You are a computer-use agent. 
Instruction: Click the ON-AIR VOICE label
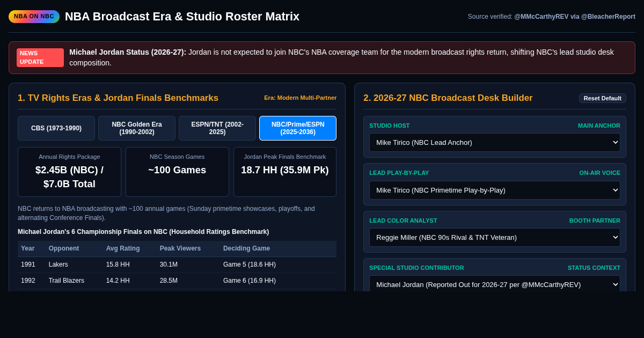(x=600, y=173)
